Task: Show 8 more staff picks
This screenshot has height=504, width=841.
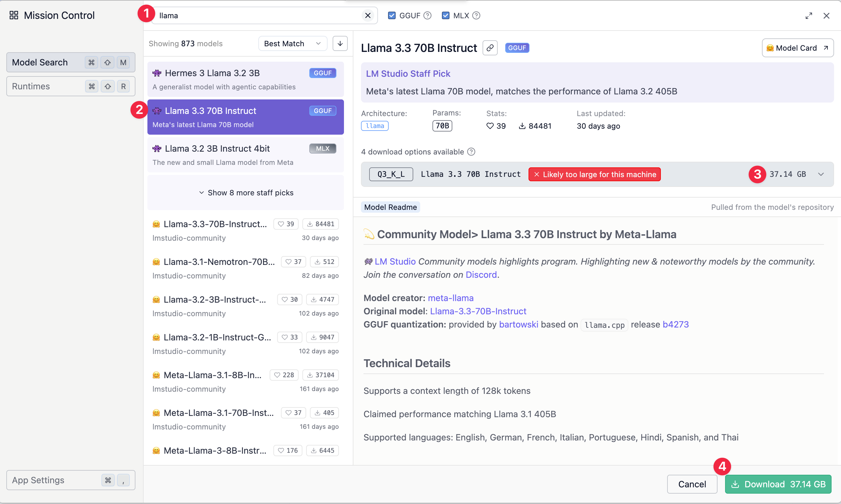Action: [x=246, y=193]
